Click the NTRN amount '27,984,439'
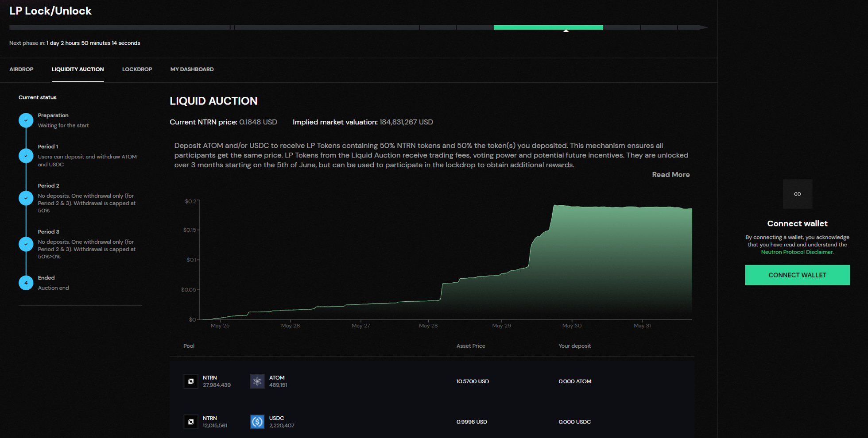Image resolution: width=868 pixels, height=438 pixels. click(217, 385)
